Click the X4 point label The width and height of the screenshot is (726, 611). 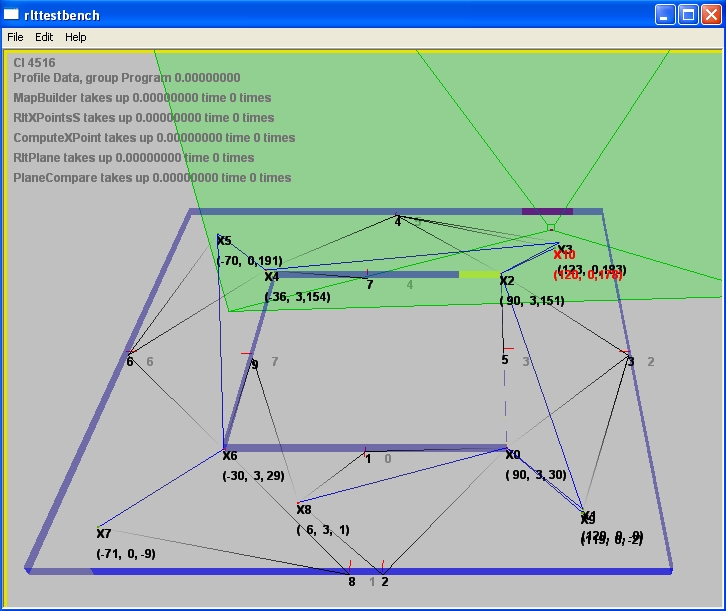(x=271, y=277)
